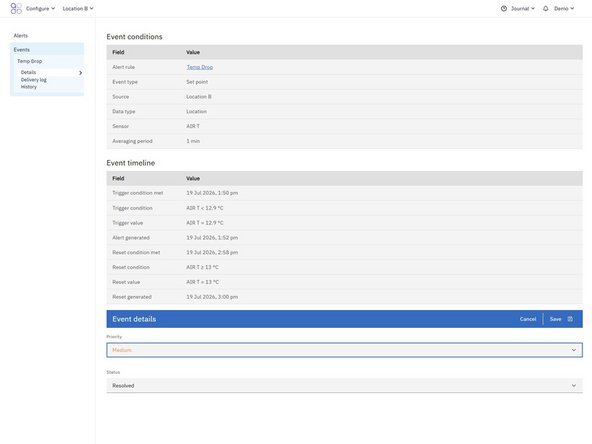Expand the Priority Medium dropdown

pyautogui.click(x=344, y=350)
